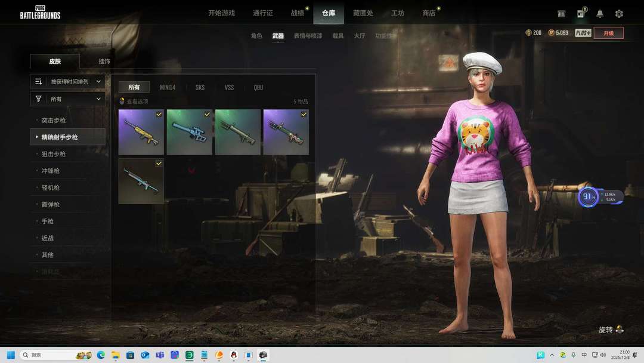Open Microsoft Edge from the taskbar
The width and height of the screenshot is (644, 363).
(x=101, y=355)
